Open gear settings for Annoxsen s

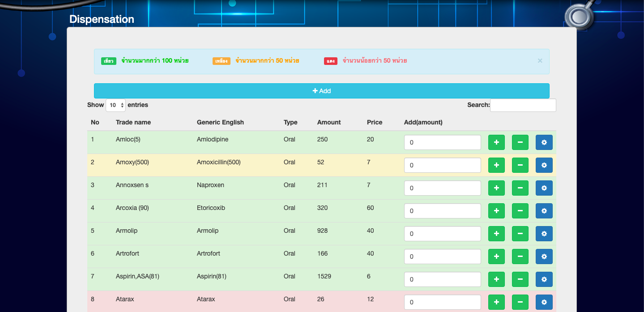coord(544,188)
